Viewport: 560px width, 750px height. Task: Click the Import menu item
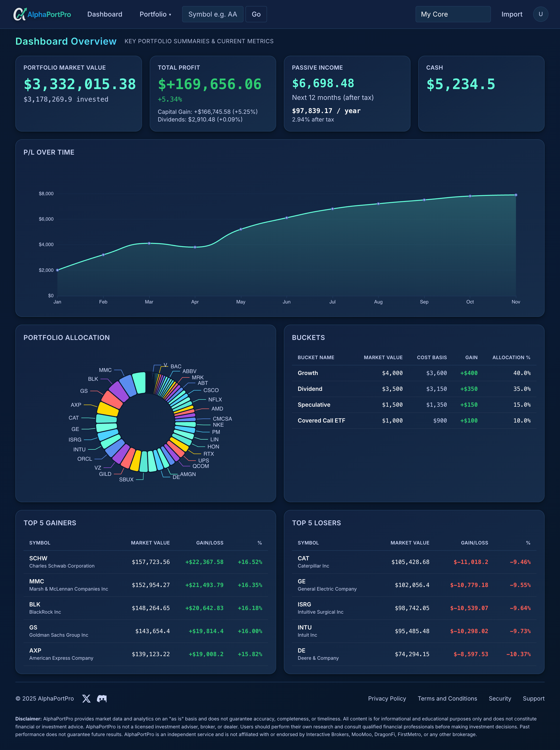click(512, 14)
